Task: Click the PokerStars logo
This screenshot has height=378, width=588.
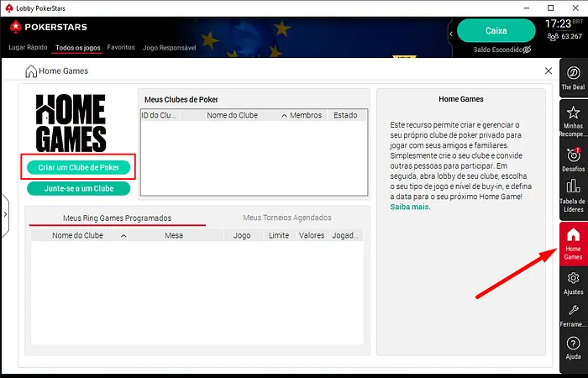Action: [x=49, y=27]
